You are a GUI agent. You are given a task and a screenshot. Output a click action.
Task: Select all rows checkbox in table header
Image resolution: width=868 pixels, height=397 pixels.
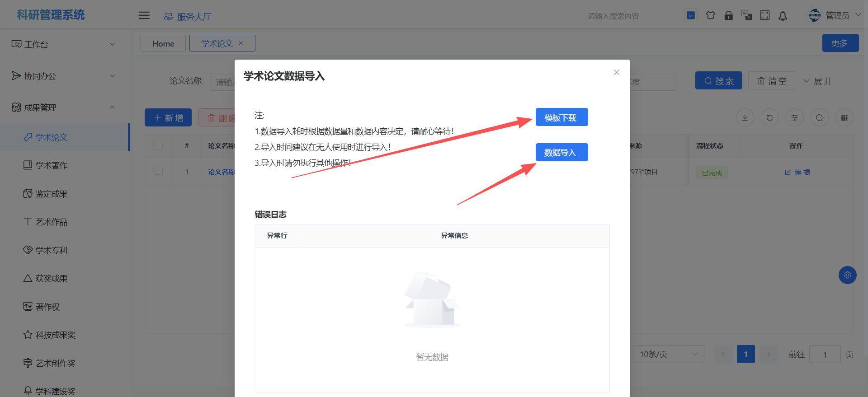[159, 145]
